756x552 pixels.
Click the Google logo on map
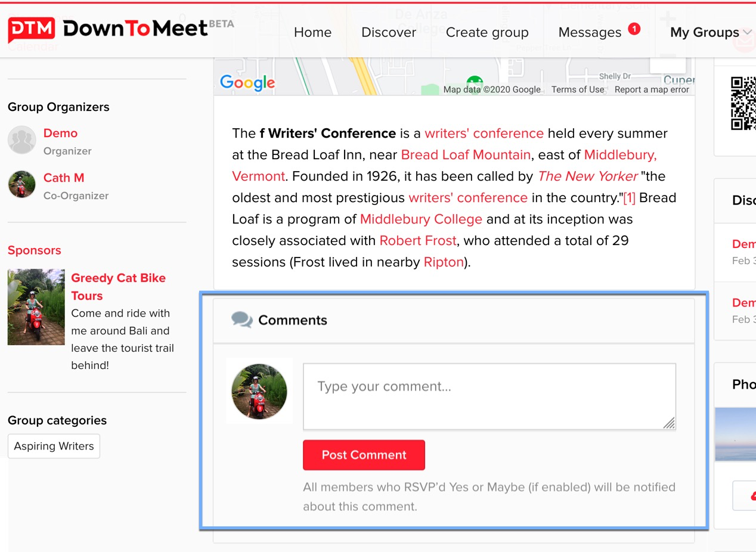tap(247, 83)
